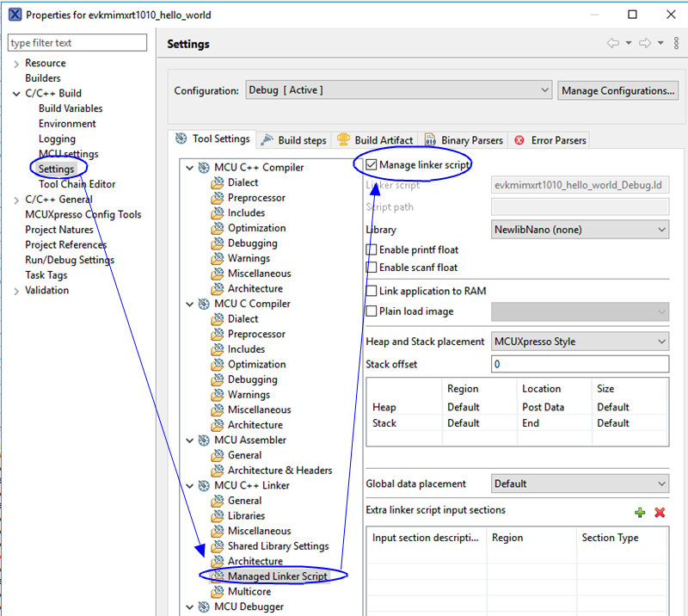Expand the Validation tree node
Viewport: 688px width, 616px height.
click(16, 291)
